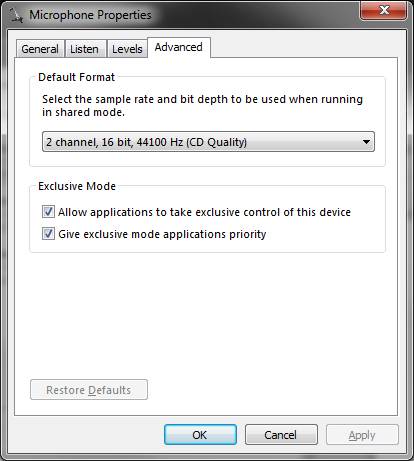Click the Default Format group label

coord(76,77)
